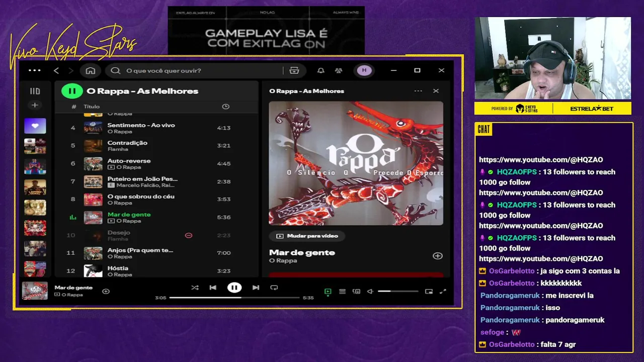Open the Browse icon in search bar

coord(294,70)
